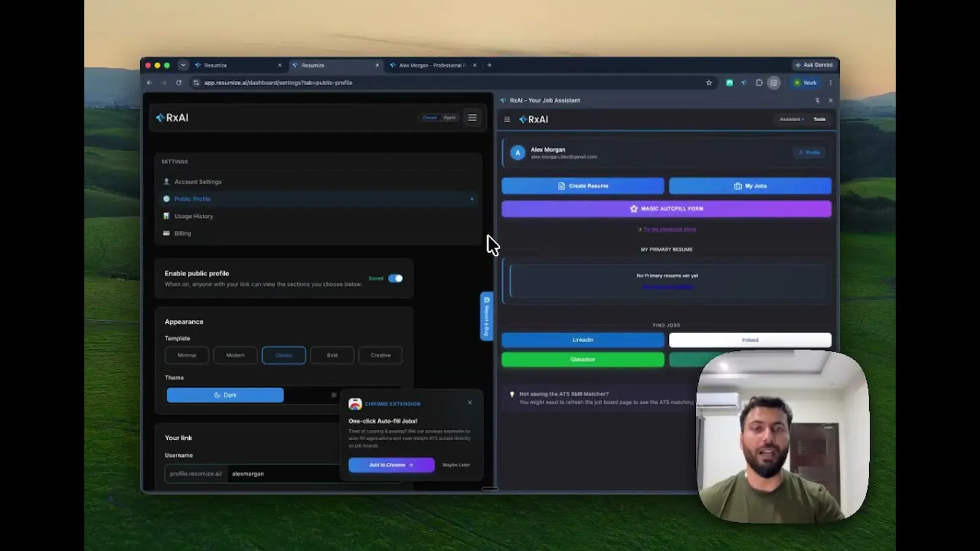This screenshot has width=980, height=551.
Task: Click Try the interactive demo link
Action: [667, 230]
